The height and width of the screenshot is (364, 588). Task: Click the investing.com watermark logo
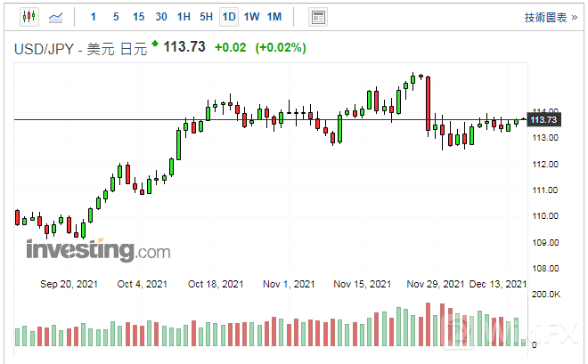(97, 250)
